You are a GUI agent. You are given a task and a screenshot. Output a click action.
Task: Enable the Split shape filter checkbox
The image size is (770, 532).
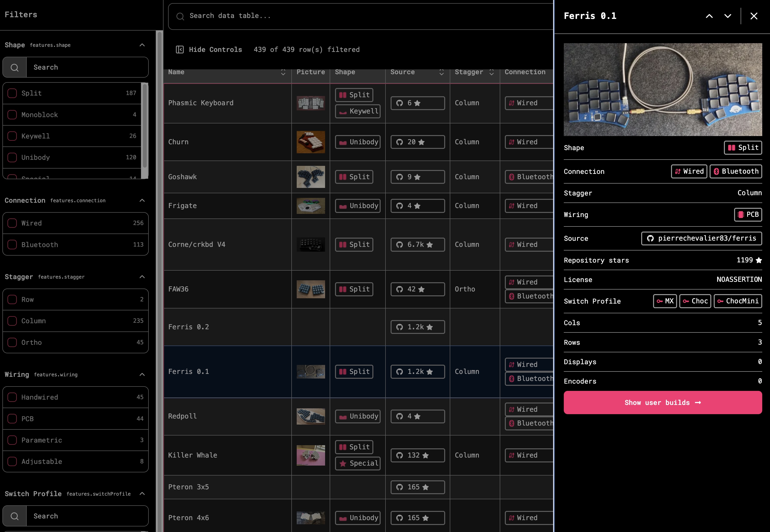[x=12, y=93]
